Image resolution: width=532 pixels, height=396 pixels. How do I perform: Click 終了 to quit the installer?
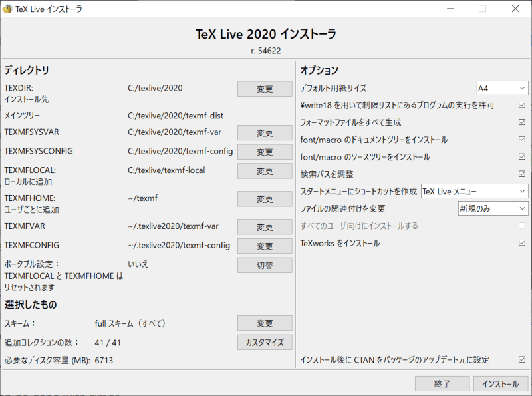(x=442, y=384)
